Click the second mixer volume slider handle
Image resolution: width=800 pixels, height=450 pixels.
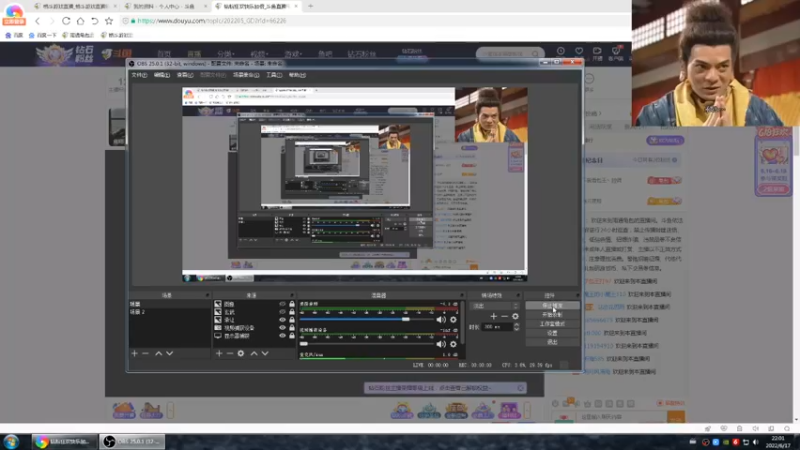[304, 344]
